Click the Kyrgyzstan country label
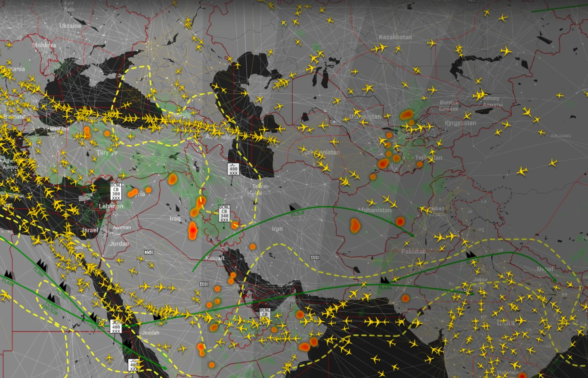 coord(460,123)
